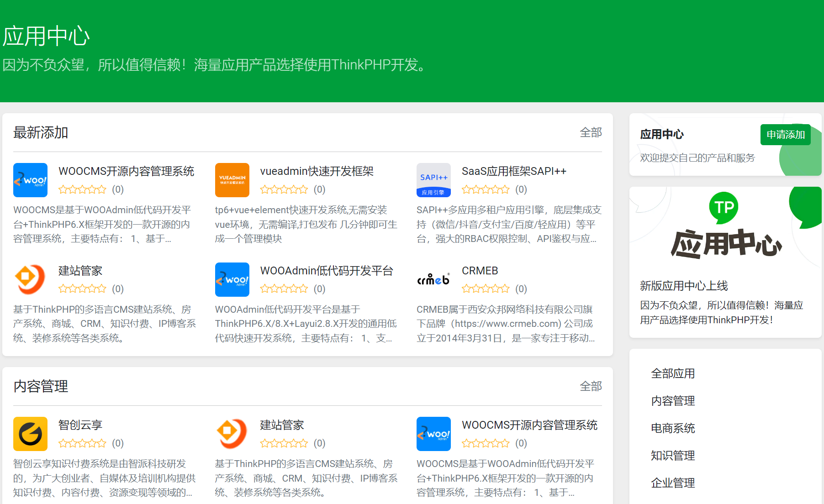
Task: Click the 智创云享知识付费系统 description text
Action: pyautogui.click(x=105, y=478)
